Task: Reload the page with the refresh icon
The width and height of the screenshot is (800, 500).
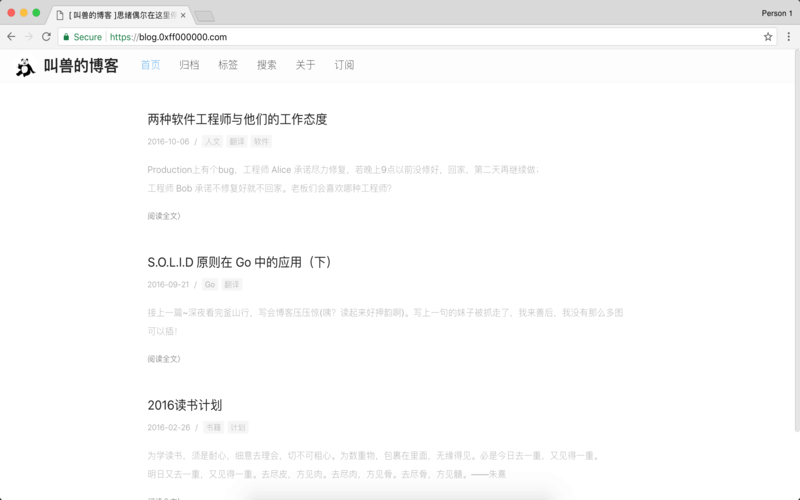Action: click(46, 37)
